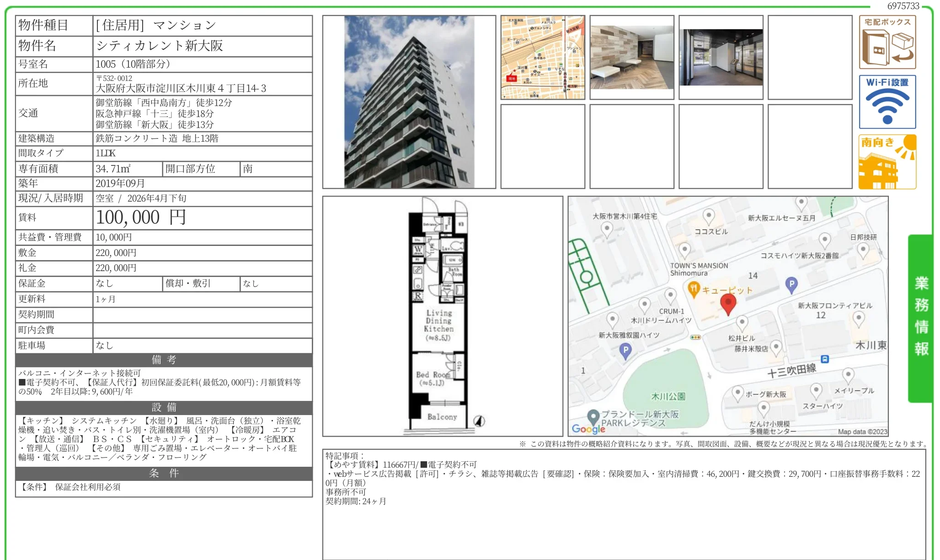This screenshot has height=560, width=940.
Task: Click the delivery box 宅配ボックス icon
Action: [x=887, y=42]
